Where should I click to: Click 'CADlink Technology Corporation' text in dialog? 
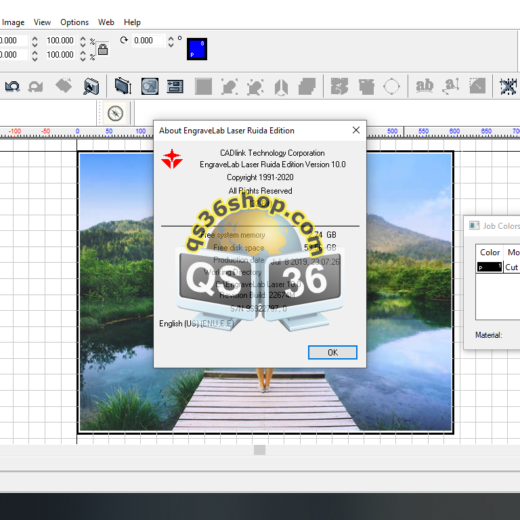[272, 153]
